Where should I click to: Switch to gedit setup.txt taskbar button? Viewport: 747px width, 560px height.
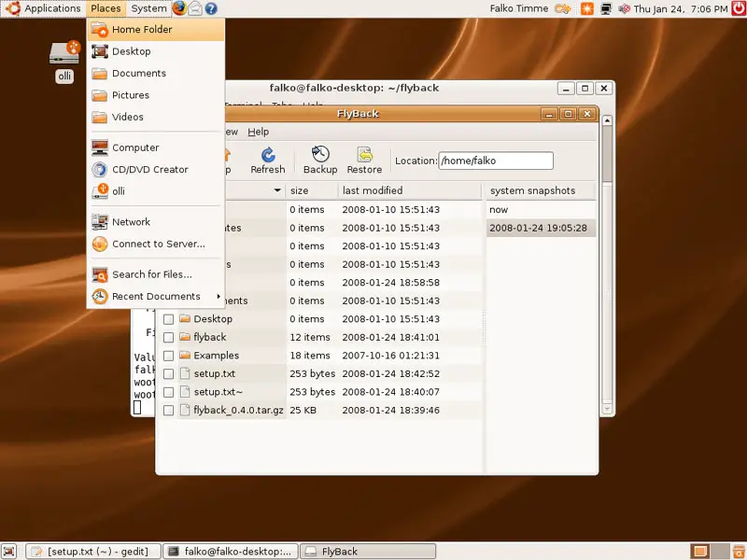click(x=93, y=552)
